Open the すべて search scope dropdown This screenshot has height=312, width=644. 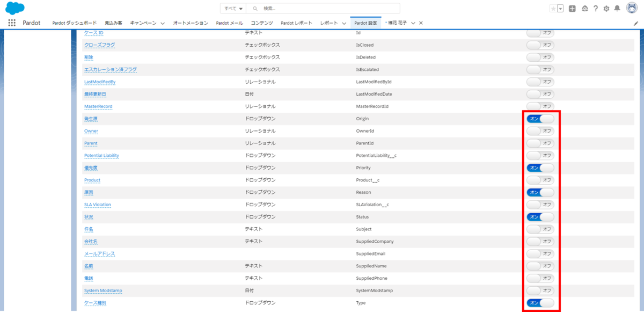pos(233,9)
